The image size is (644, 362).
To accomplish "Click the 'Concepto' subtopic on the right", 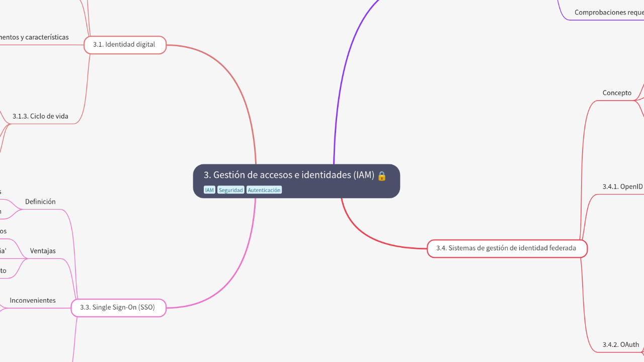I will (x=617, y=93).
